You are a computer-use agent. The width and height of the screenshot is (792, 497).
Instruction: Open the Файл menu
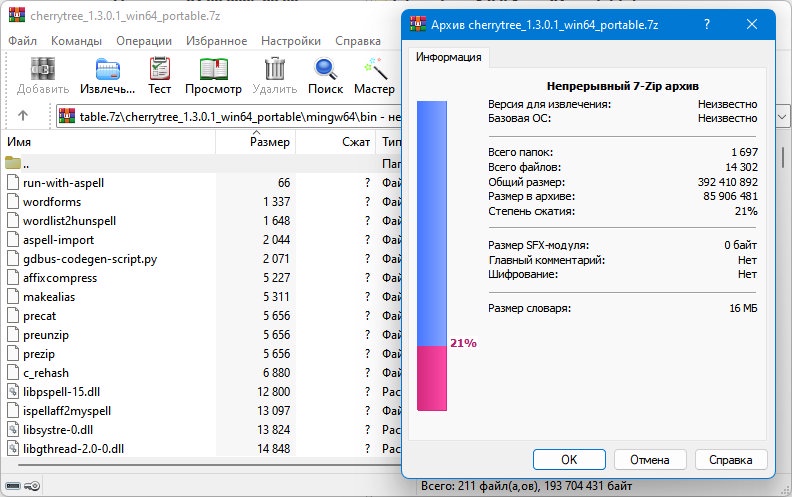[x=22, y=41]
